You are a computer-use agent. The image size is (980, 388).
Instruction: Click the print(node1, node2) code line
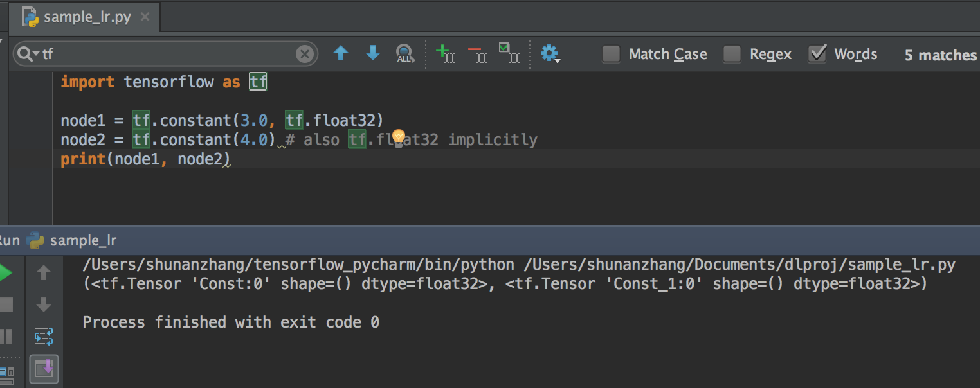coord(145,159)
